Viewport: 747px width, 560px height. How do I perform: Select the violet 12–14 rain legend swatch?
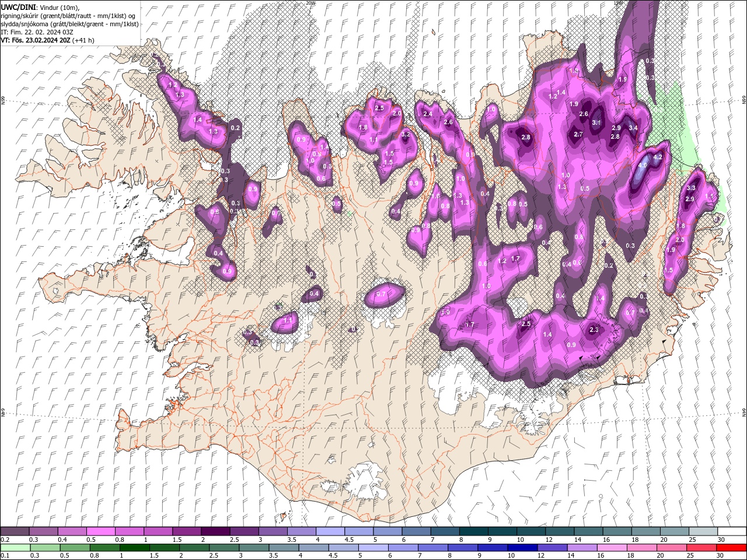[552, 548]
